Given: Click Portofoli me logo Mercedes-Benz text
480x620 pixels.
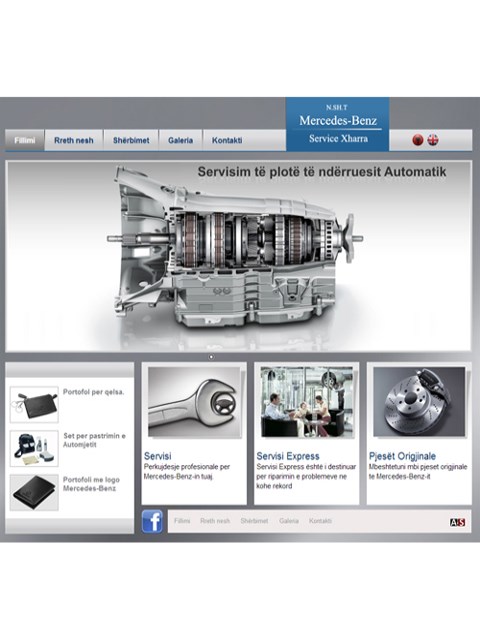Looking at the screenshot, I should coord(91,484).
